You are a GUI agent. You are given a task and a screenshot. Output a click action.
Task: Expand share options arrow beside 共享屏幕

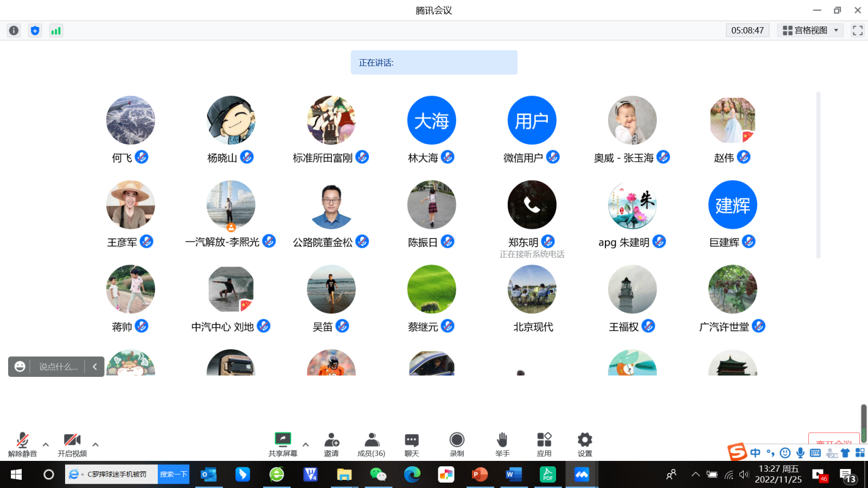[306, 445]
